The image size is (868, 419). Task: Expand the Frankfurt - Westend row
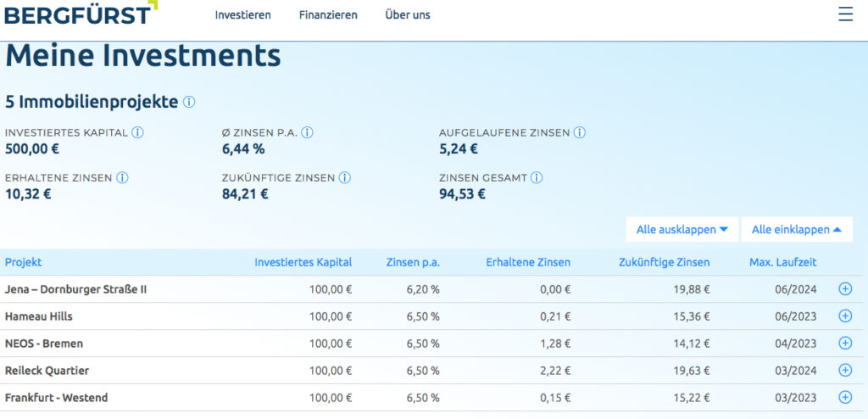pyautogui.click(x=845, y=397)
